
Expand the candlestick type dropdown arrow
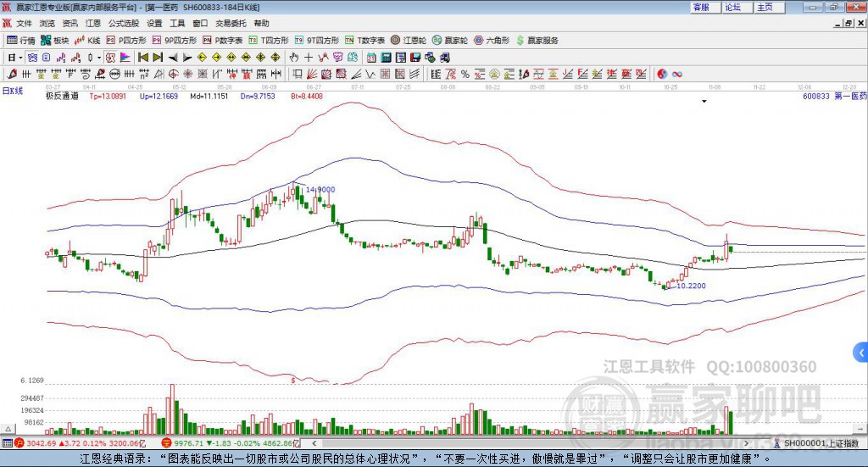click(99, 58)
